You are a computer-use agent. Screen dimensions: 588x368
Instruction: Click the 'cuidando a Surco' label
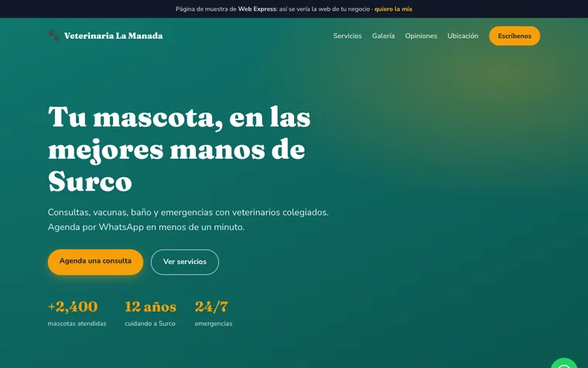point(150,323)
